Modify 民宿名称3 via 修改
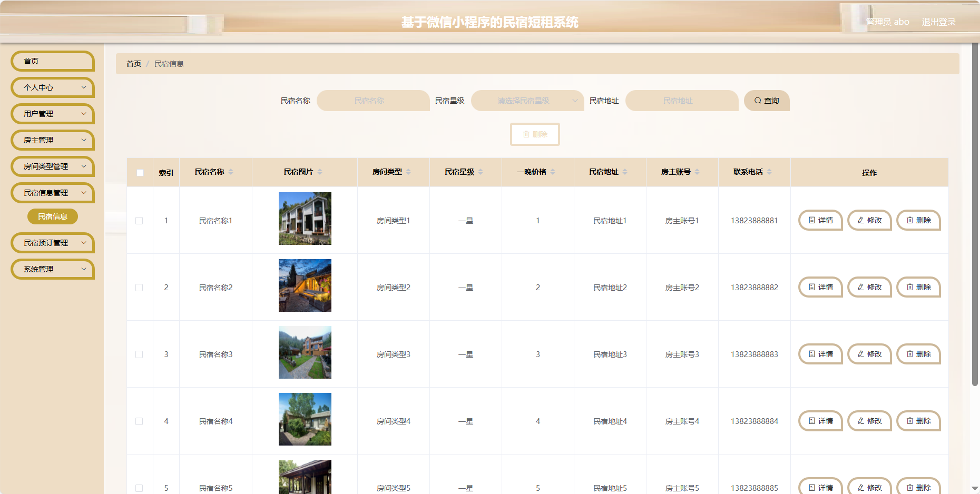Image resolution: width=980 pixels, height=494 pixels. tap(870, 354)
